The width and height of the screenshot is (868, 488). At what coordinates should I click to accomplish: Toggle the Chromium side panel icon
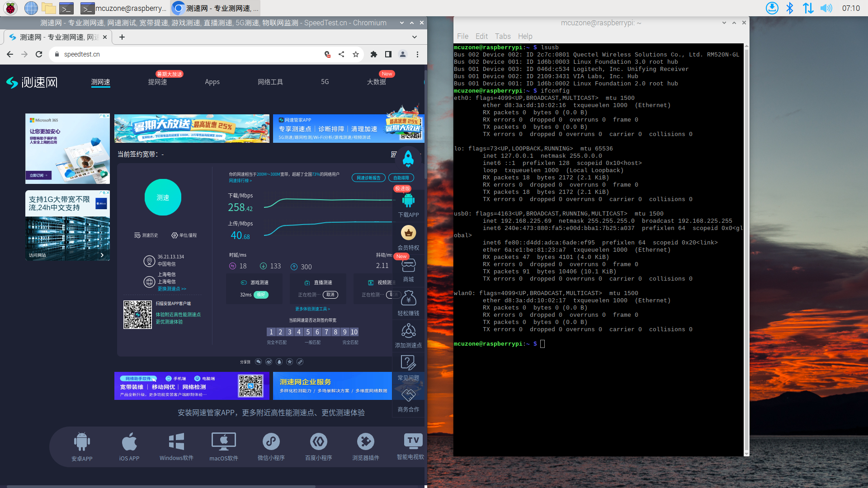pos(388,54)
